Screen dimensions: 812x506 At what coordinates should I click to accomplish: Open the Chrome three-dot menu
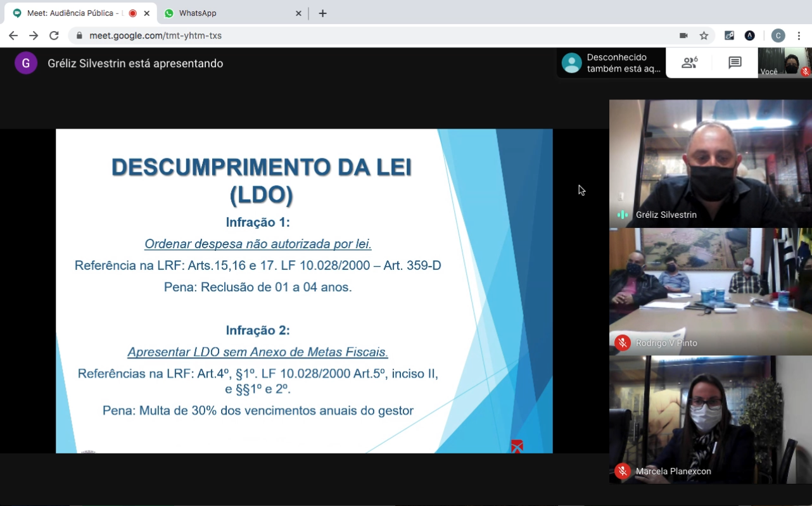[x=799, y=35]
